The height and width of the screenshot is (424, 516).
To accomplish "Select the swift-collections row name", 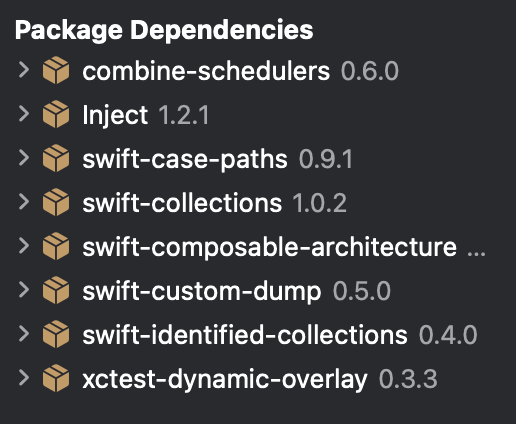I will 182,203.
